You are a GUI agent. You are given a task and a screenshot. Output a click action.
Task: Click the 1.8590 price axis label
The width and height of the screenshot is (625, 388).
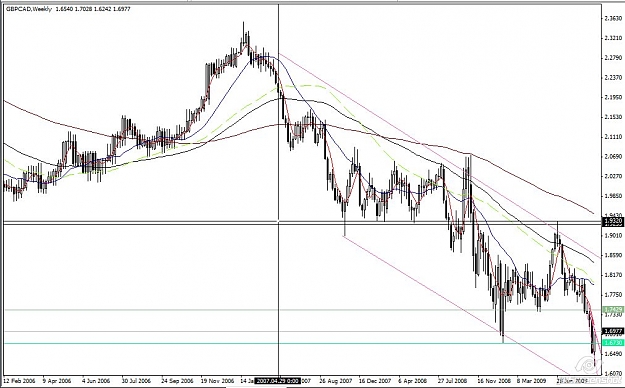point(613,255)
